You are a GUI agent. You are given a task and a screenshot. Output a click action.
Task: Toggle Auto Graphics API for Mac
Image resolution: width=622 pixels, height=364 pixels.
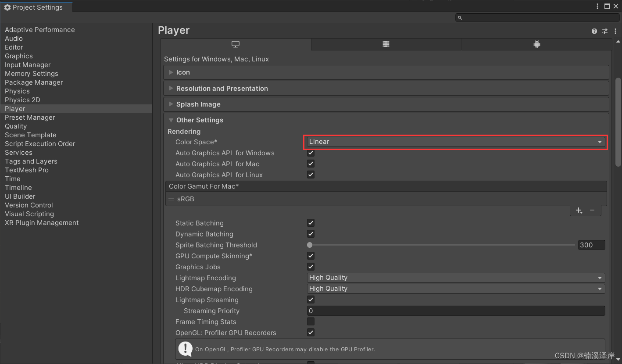pyautogui.click(x=311, y=164)
